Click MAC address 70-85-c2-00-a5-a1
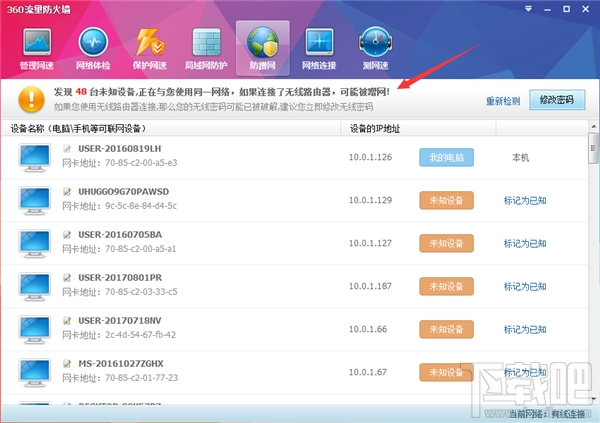This screenshot has width=600, height=423. (x=141, y=249)
